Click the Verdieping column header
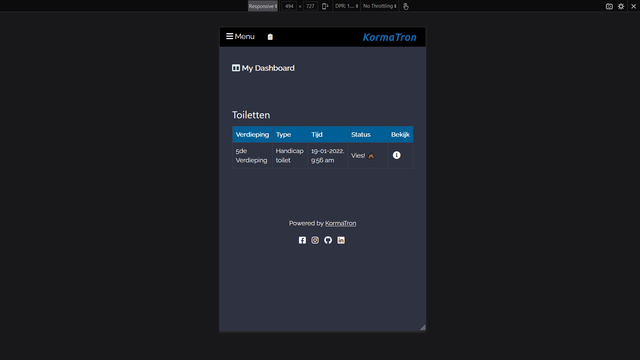Image resolution: width=640 pixels, height=360 pixels. click(x=252, y=134)
